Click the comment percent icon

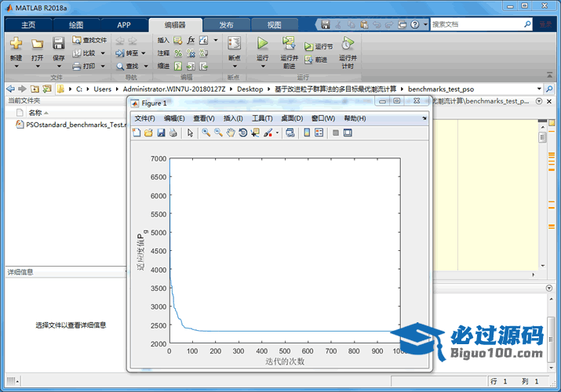tap(178, 53)
